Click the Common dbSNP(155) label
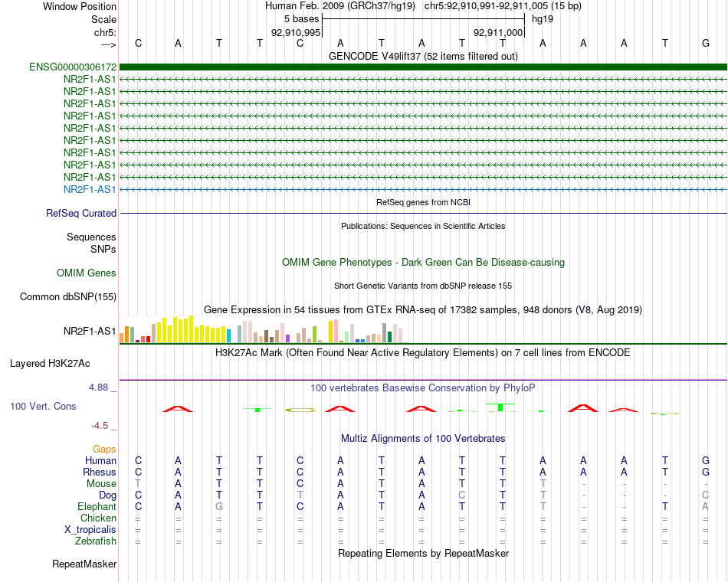 tap(68, 296)
